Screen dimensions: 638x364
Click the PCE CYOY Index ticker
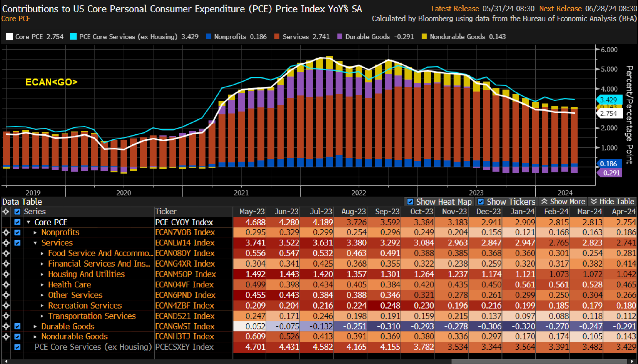[184, 222]
